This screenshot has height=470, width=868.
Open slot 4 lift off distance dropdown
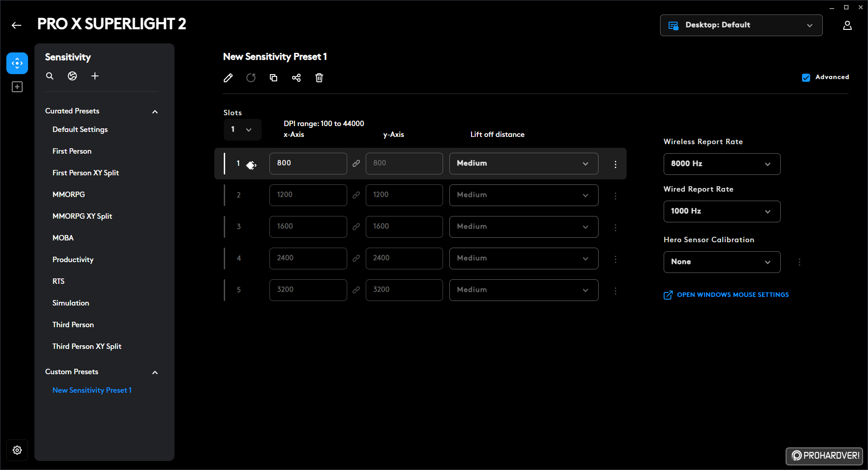coord(524,258)
